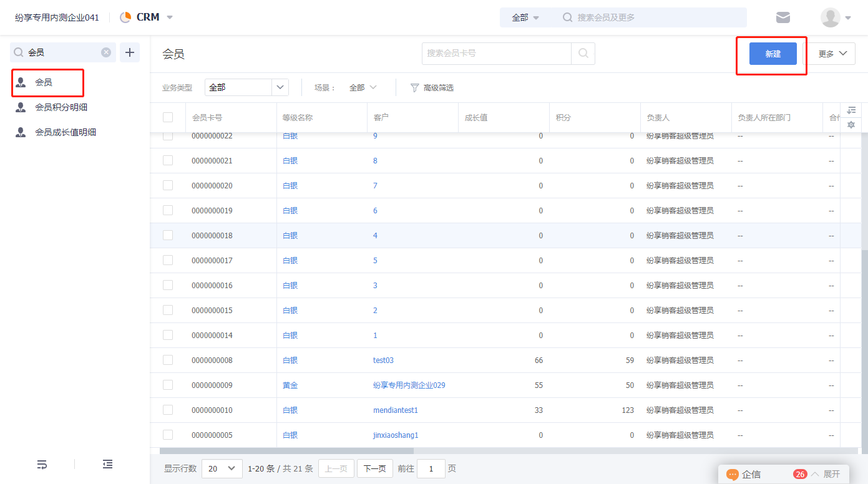The image size is (868, 484).
Task: Click the advanced filter funnel icon
Action: click(x=414, y=88)
